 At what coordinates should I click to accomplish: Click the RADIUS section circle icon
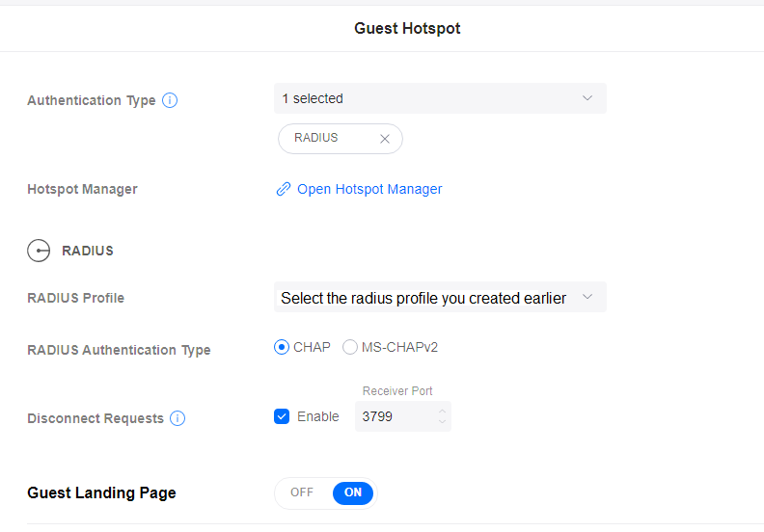click(x=39, y=252)
